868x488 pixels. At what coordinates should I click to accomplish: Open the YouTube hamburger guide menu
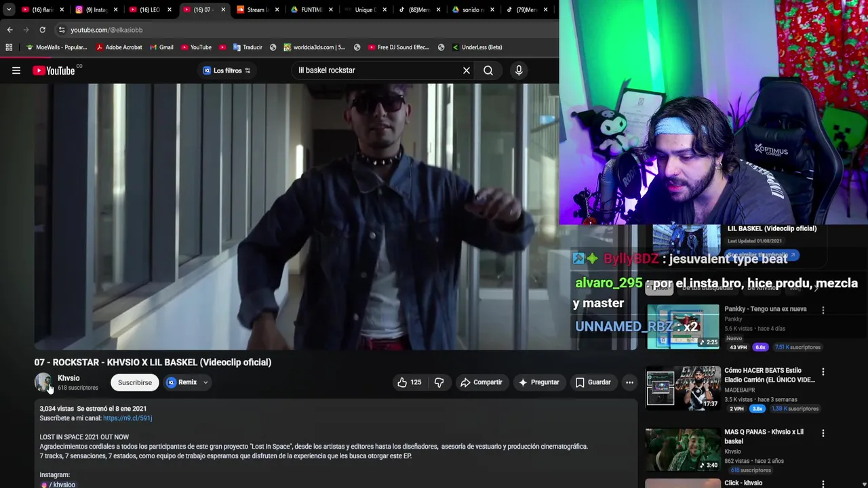[16, 70]
